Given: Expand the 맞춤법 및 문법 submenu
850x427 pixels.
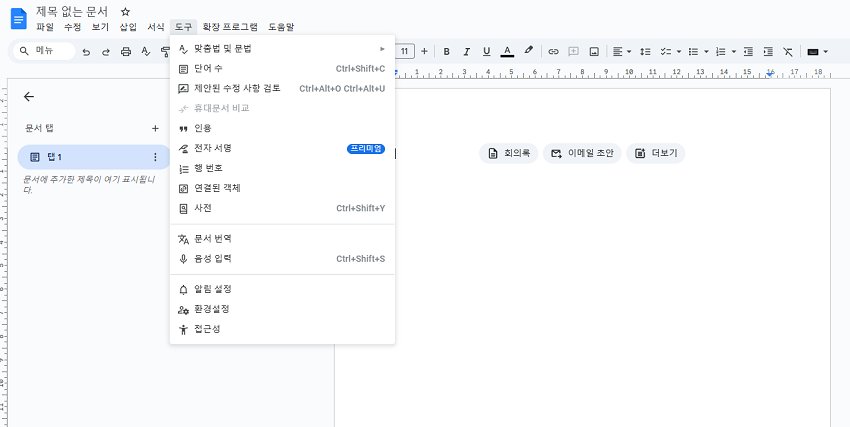Looking at the screenshot, I should (282, 49).
